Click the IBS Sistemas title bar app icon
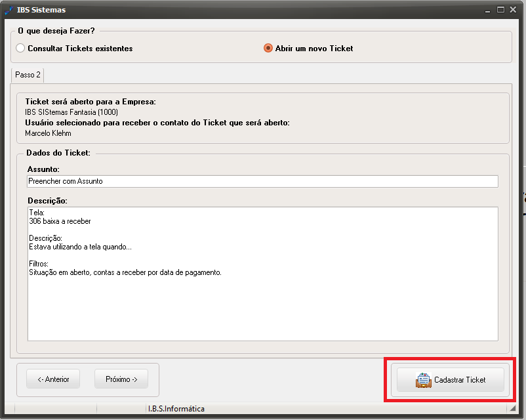Viewport: 526px width, 420px height. pos(9,10)
